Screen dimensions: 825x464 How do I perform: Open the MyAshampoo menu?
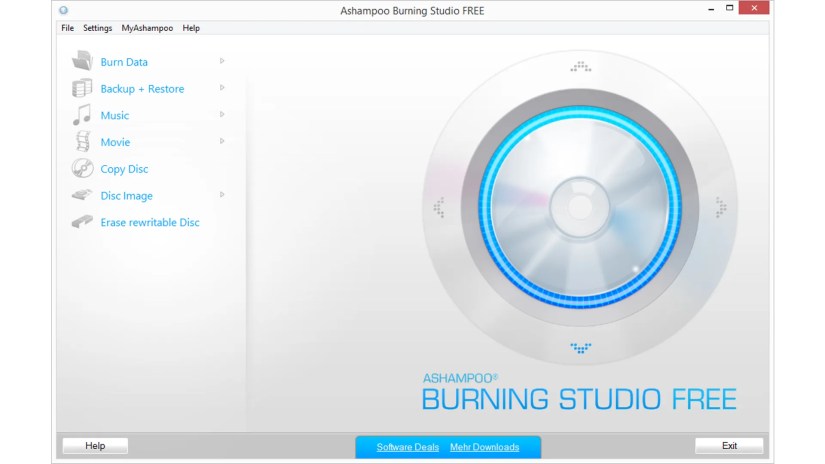pos(147,28)
